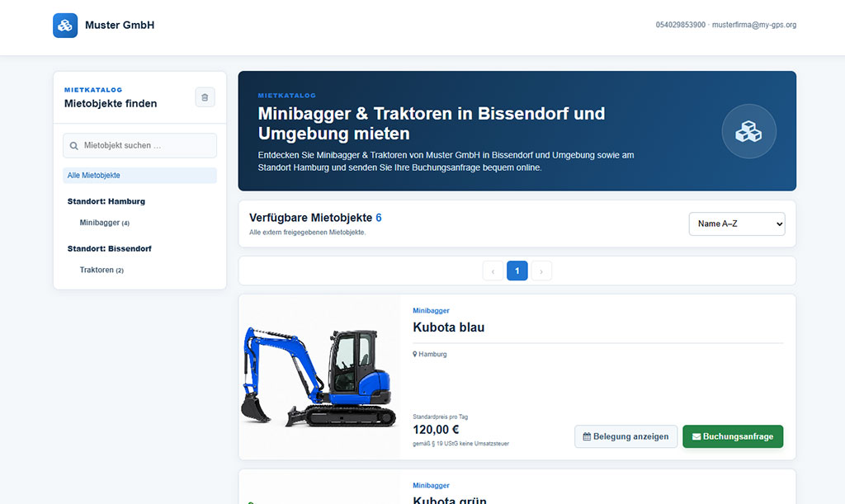Select page 1 in pagination
Image resolution: width=845 pixels, height=504 pixels.
point(517,271)
